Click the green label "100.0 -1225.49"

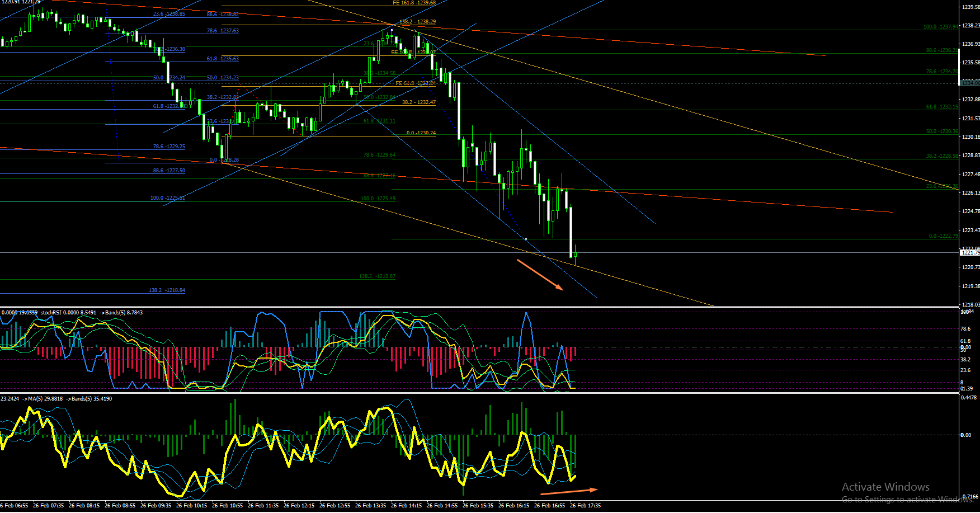pyautogui.click(x=378, y=199)
